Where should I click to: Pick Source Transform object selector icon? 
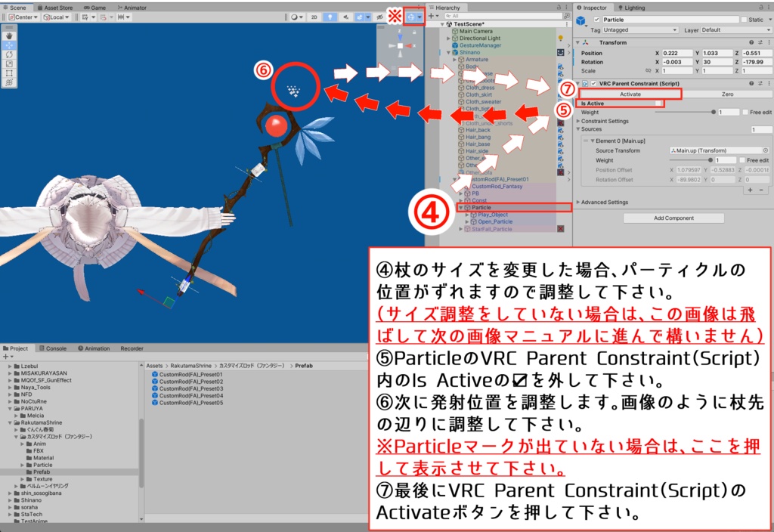[x=765, y=150]
